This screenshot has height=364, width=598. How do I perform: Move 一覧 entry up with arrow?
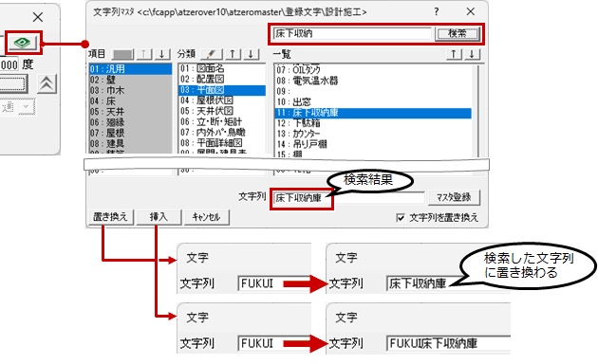(x=454, y=54)
